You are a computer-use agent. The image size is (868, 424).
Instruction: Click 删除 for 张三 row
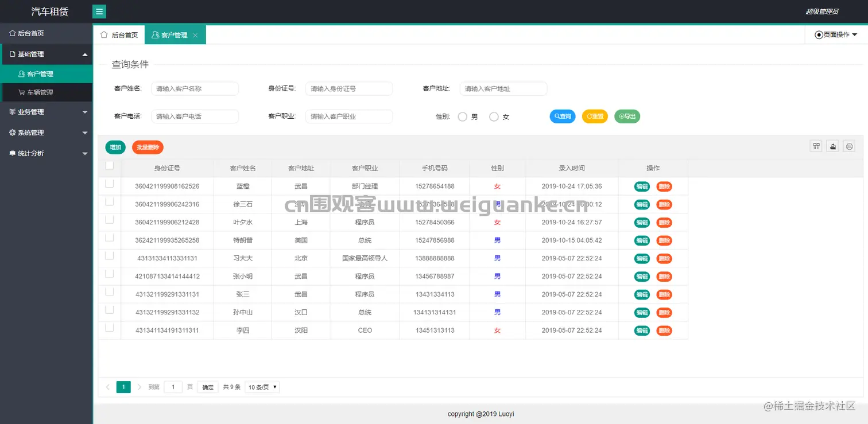coord(664,294)
